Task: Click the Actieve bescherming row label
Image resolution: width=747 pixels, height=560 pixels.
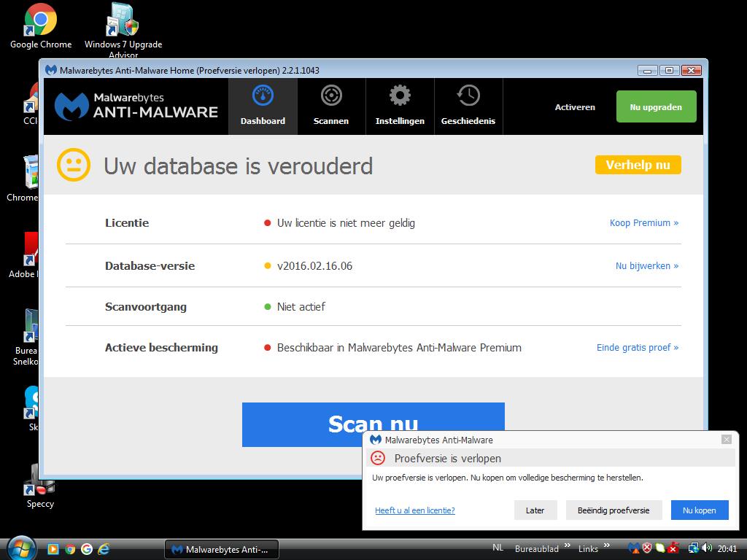Action: (x=161, y=348)
